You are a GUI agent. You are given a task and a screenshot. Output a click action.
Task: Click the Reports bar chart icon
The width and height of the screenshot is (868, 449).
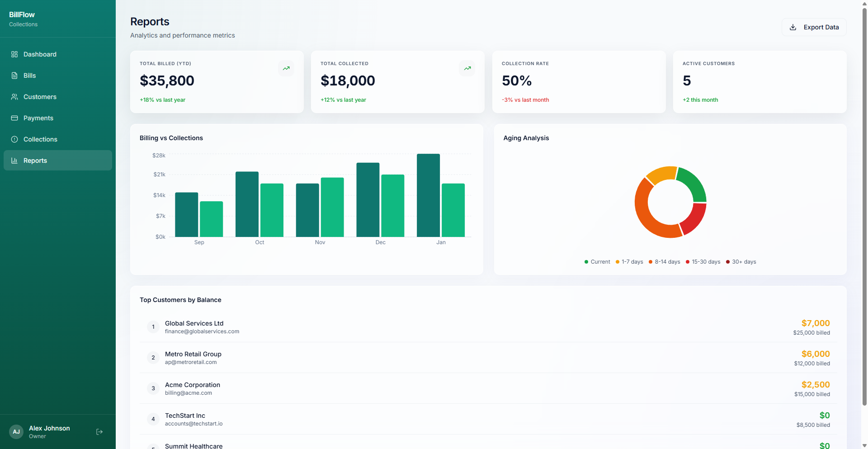pos(14,161)
